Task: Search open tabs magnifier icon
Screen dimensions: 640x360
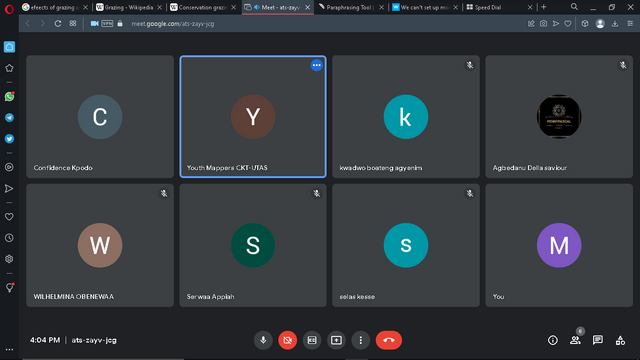Action: click(574, 7)
